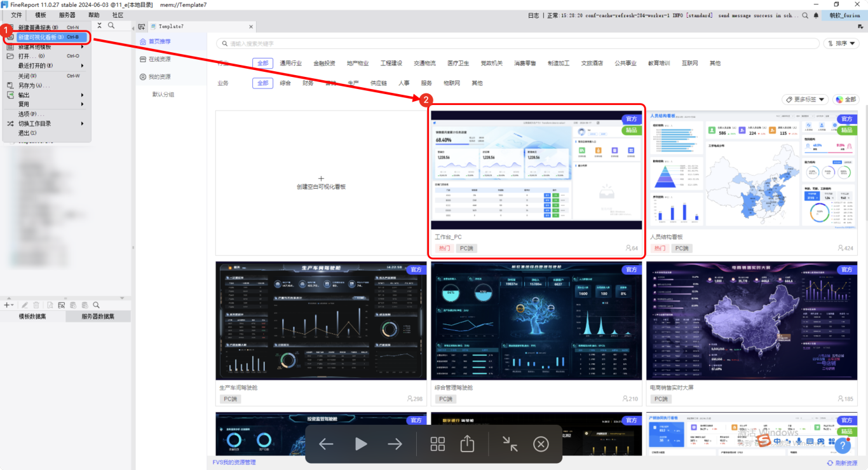Open the 社区 menu
Screen dimensions: 868x470
click(x=118, y=15)
